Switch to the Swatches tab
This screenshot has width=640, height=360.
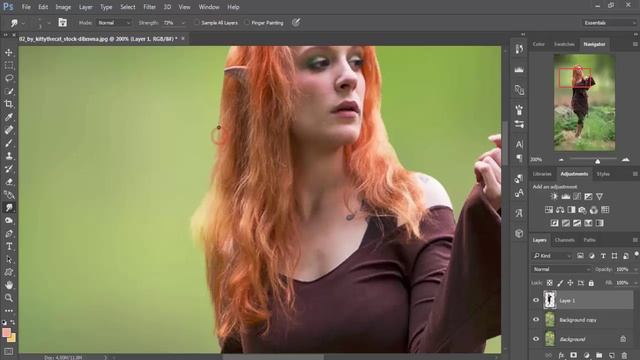coord(564,44)
